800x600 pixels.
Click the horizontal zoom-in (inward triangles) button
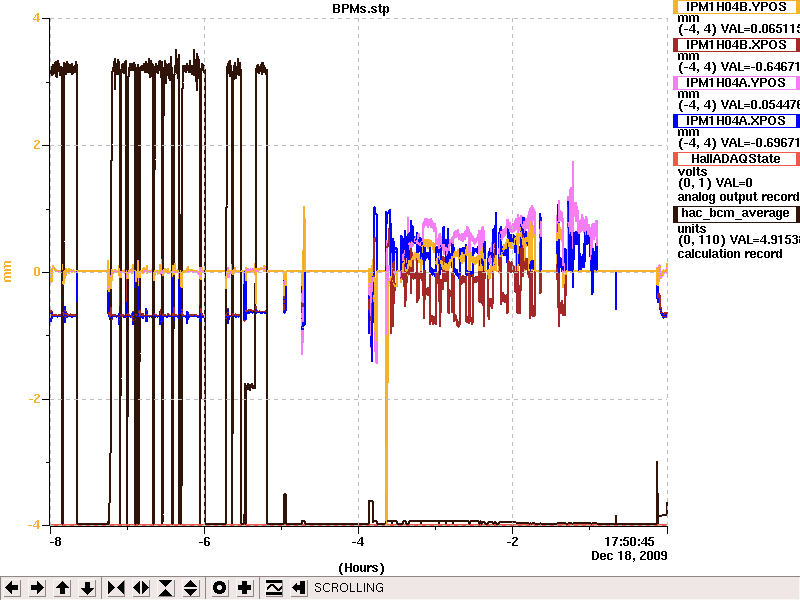116,588
